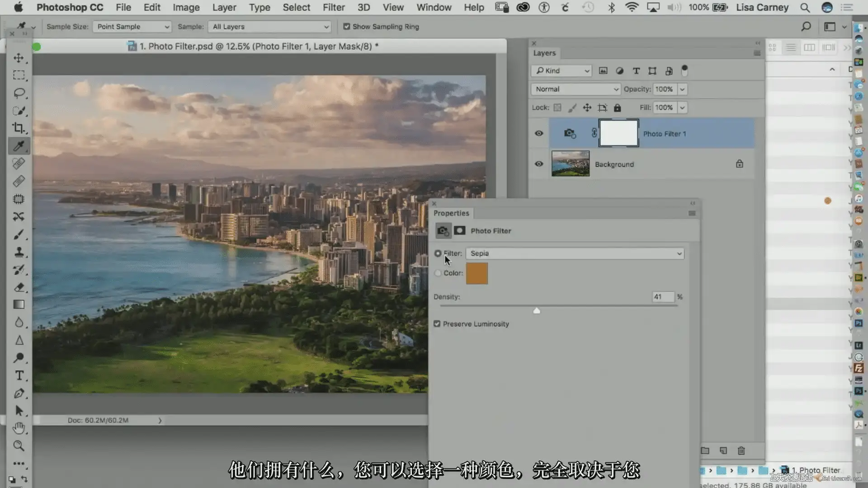Uncheck Preserve Luminosity
This screenshot has width=868, height=488.
(437, 324)
